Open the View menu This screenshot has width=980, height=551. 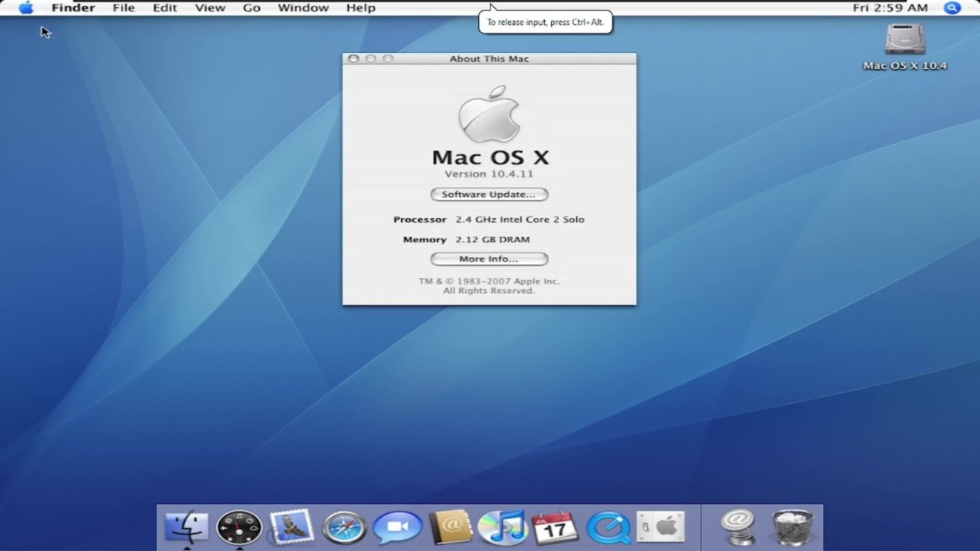pos(210,8)
